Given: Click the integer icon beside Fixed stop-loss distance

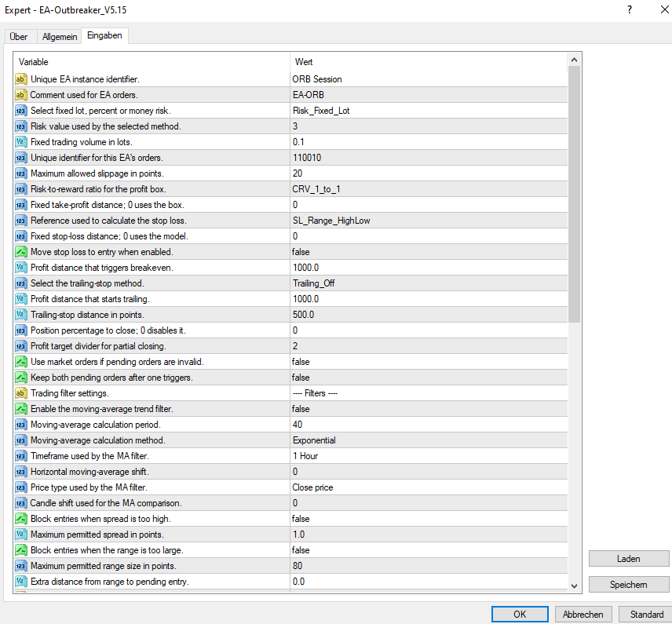Looking at the screenshot, I should pos(21,236).
